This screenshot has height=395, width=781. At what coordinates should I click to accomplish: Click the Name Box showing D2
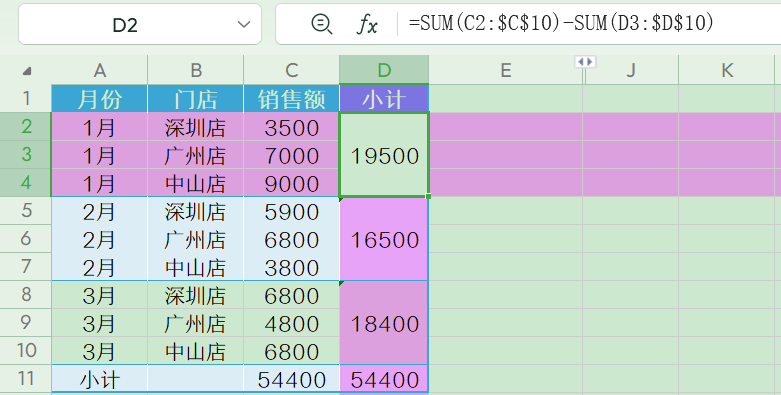139,24
